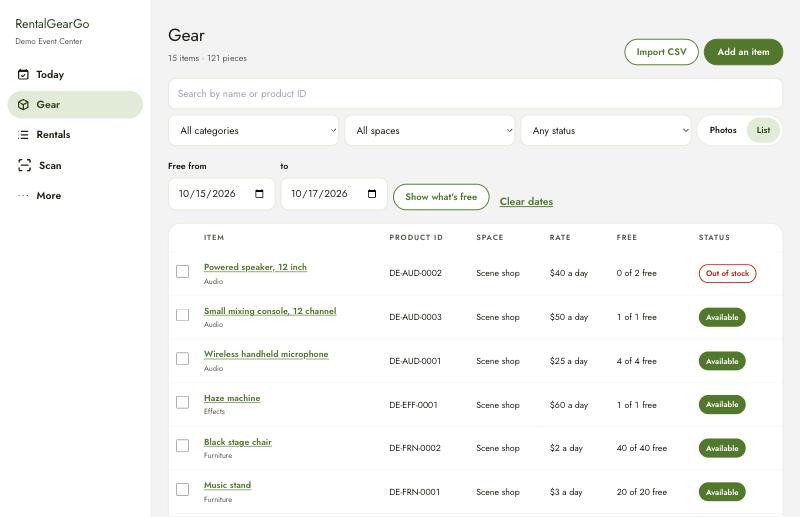Click the 20 of 20 free cell
The image size is (800, 517).
click(x=641, y=492)
